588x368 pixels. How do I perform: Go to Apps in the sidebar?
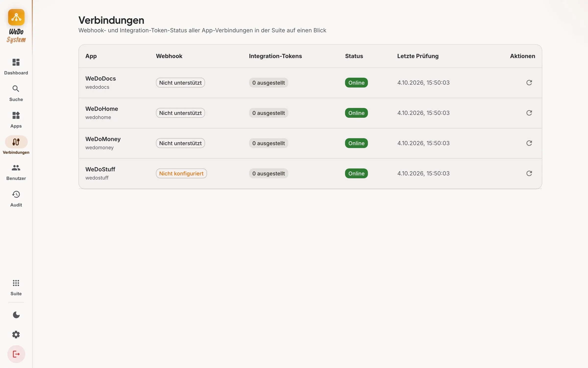[x=16, y=120]
